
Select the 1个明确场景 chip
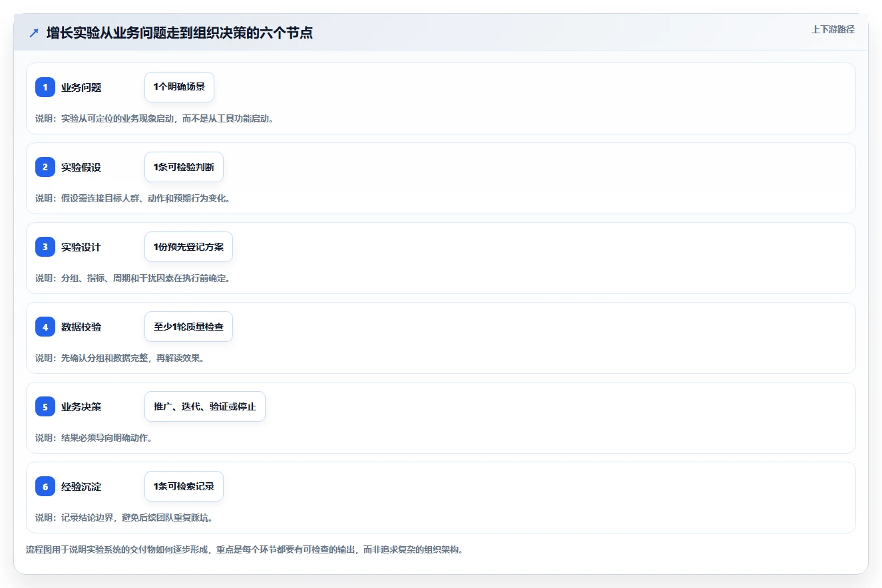(179, 87)
